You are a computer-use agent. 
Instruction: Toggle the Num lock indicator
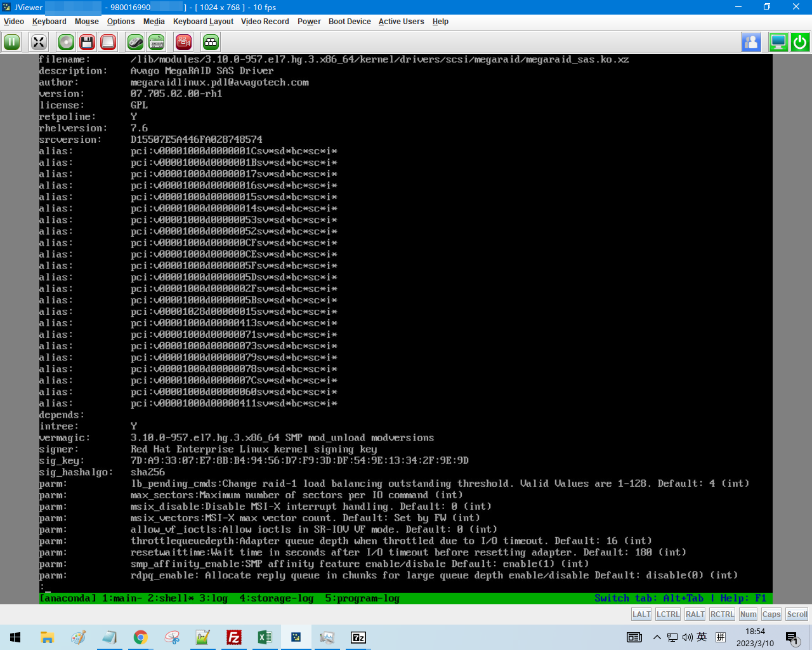748,614
